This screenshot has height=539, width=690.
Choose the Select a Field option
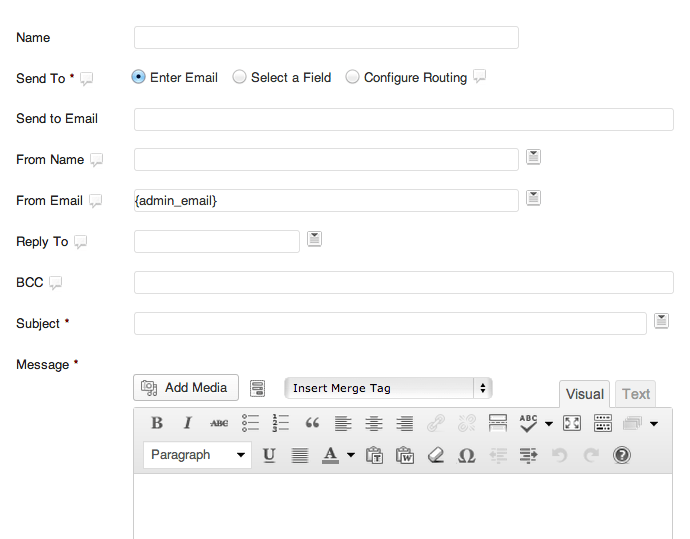(239, 77)
